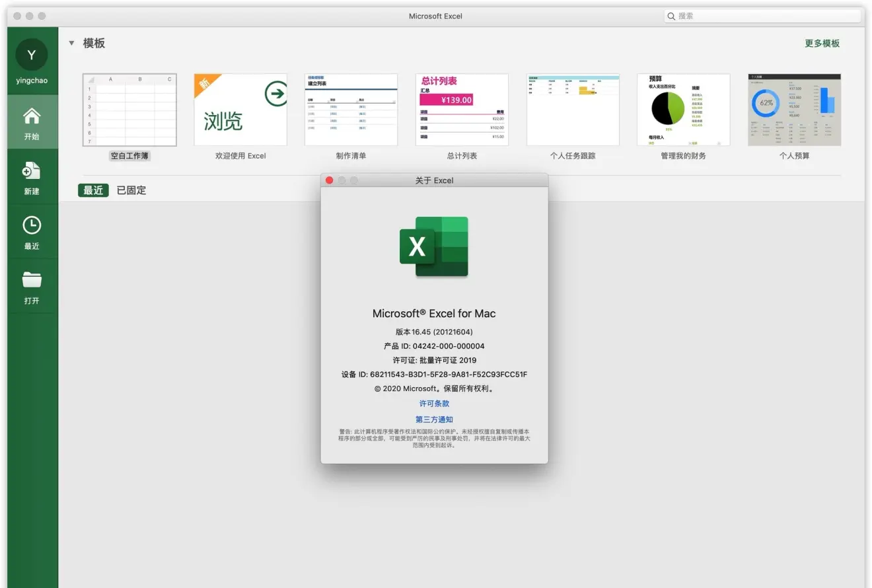This screenshot has height=588, width=872.
Task: Click the Excel logo in About dialog
Action: [x=434, y=246]
